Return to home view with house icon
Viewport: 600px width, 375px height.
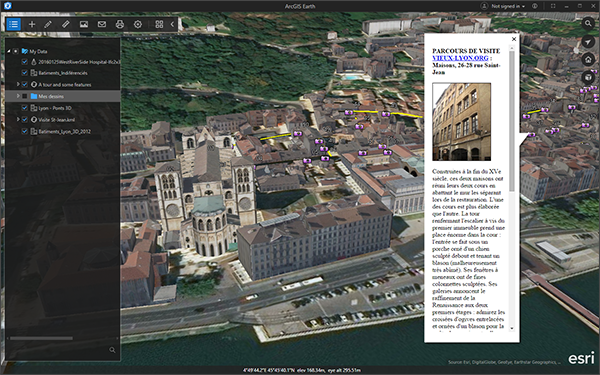[x=588, y=59]
